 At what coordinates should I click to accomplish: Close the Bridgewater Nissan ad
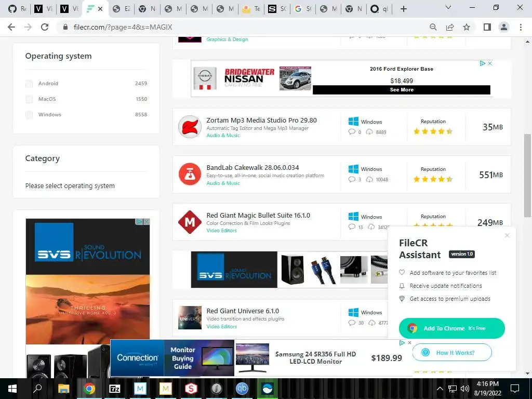[490, 63]
